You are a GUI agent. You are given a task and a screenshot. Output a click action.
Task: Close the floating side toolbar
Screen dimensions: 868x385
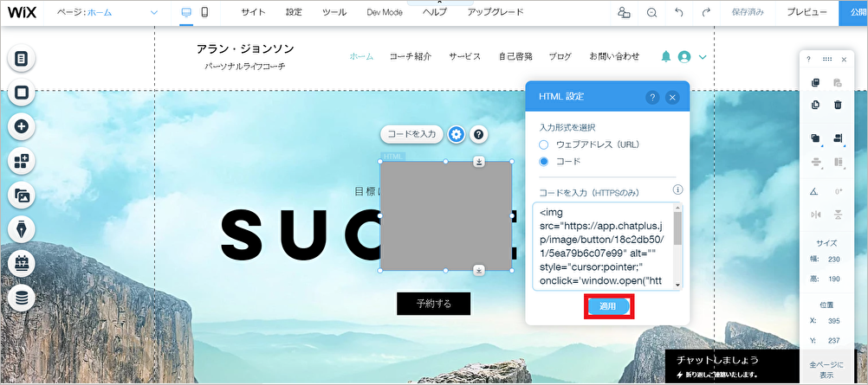point(845,59)
